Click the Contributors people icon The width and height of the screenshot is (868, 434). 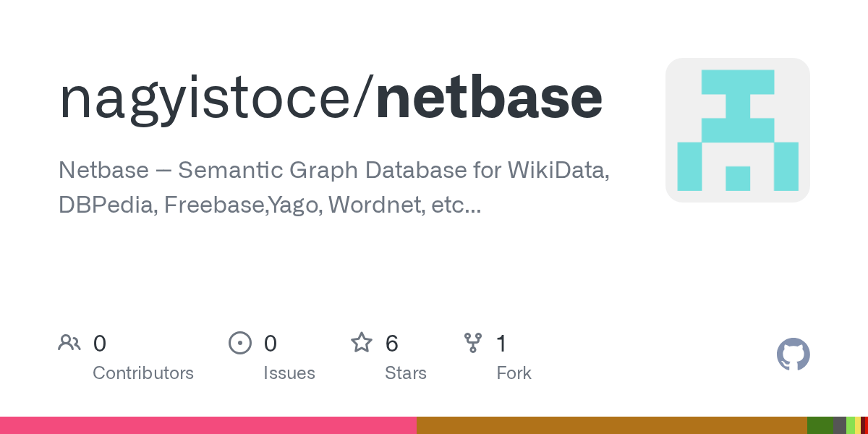tap(69, 343)
